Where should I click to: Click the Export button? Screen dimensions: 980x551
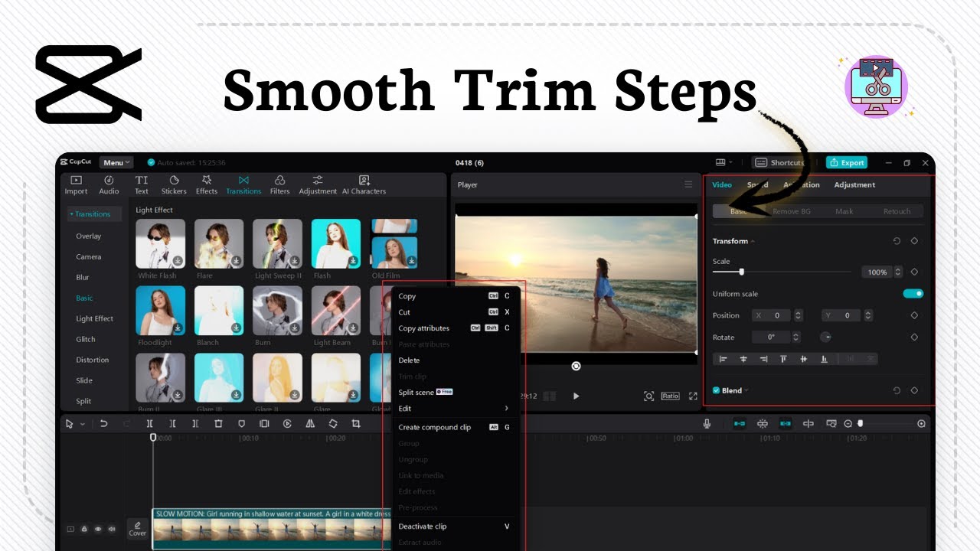[x=847, y=162]
